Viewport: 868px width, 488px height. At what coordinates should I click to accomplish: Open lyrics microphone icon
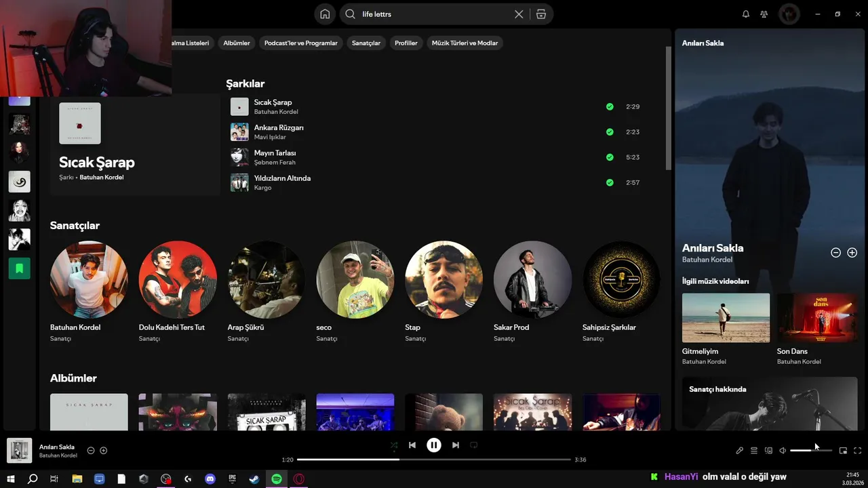tap(740, 451)
